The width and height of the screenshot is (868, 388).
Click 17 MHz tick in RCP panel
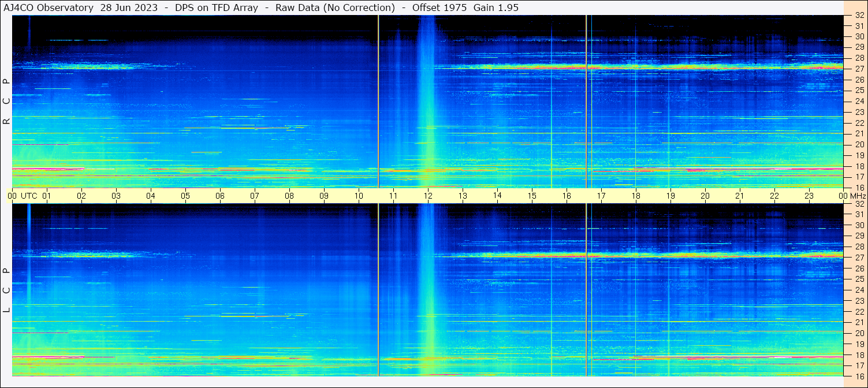(859, 177)
